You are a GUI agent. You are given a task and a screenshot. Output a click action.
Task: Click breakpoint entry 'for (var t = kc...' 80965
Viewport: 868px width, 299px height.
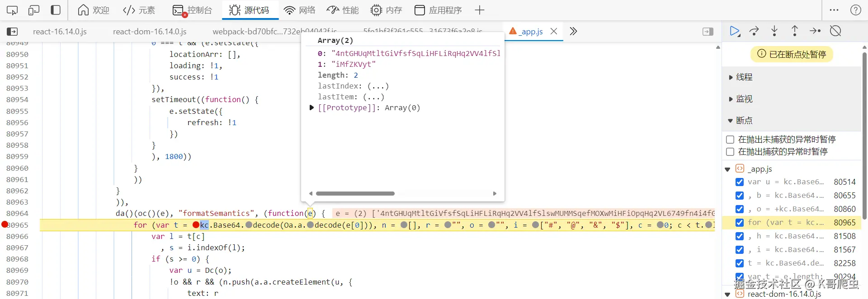792,223
